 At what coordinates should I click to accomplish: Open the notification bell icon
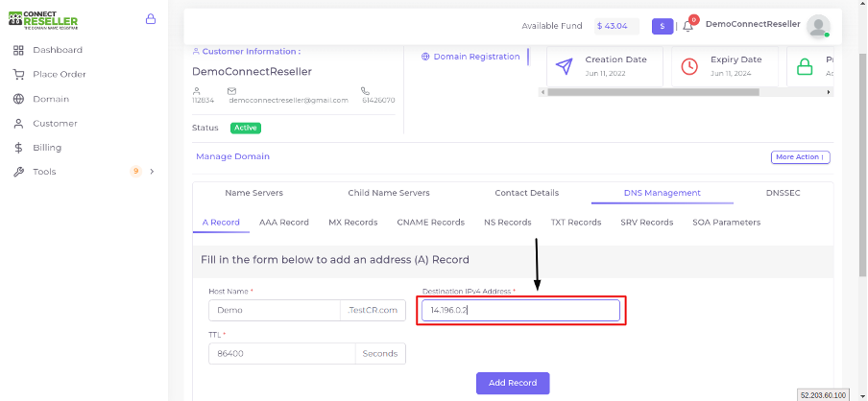pos(687,26)
